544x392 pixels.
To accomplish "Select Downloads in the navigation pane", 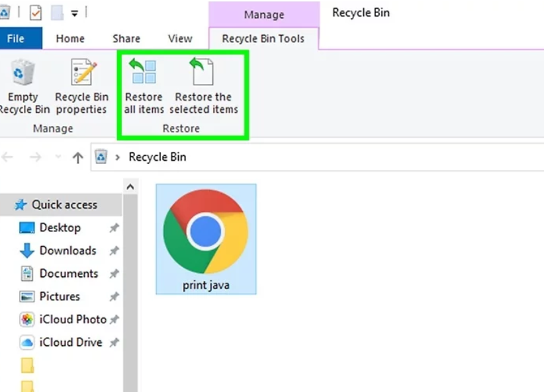I will pos(68,251).
